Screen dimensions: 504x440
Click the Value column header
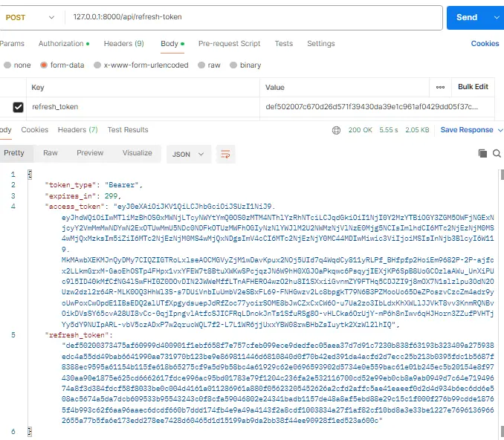click(x=274, y=88)
